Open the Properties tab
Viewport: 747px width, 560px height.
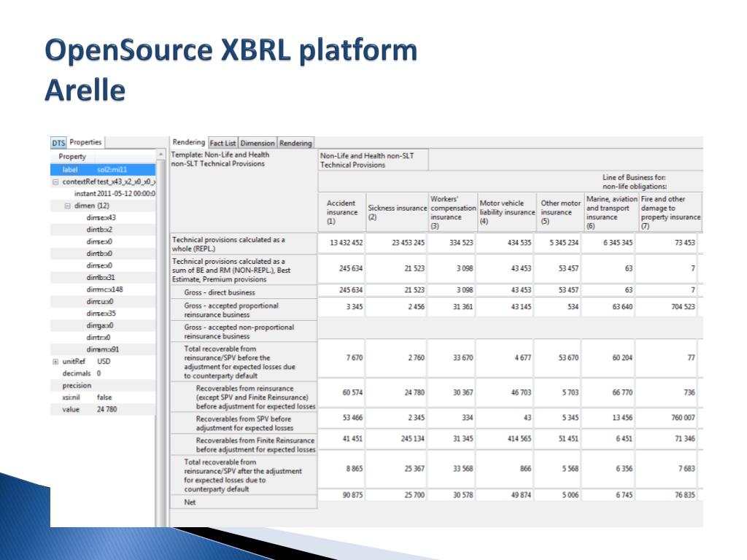[85, 142]
